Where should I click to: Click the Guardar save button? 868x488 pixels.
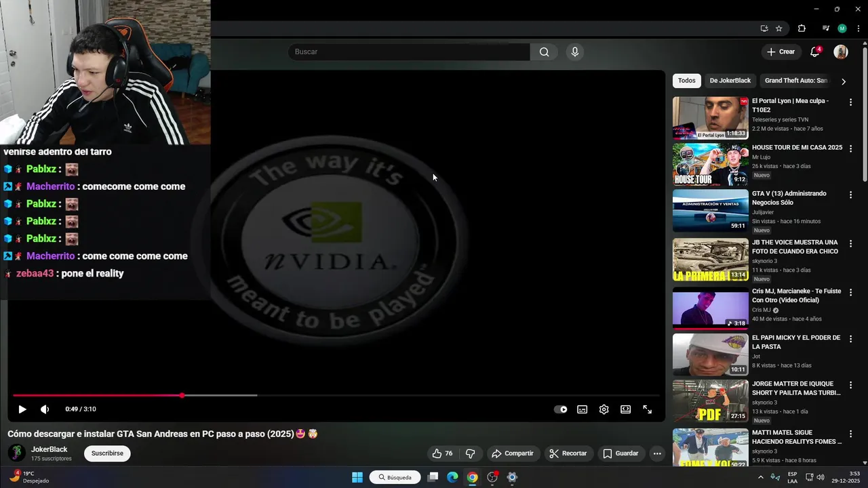point(620,453)
